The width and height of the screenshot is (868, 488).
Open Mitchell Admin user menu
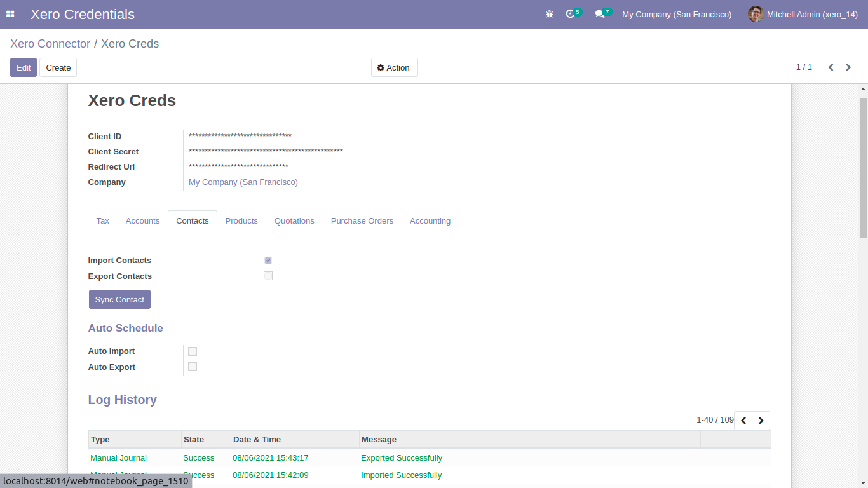point(804,14)
